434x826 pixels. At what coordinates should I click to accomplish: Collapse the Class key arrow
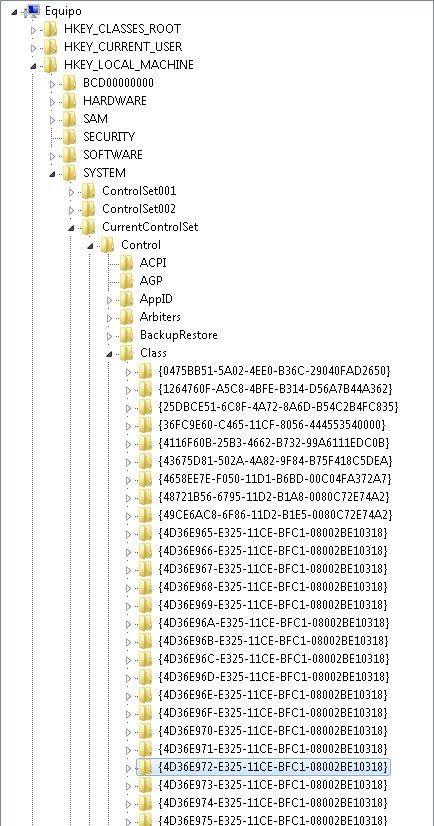point(110,354)
